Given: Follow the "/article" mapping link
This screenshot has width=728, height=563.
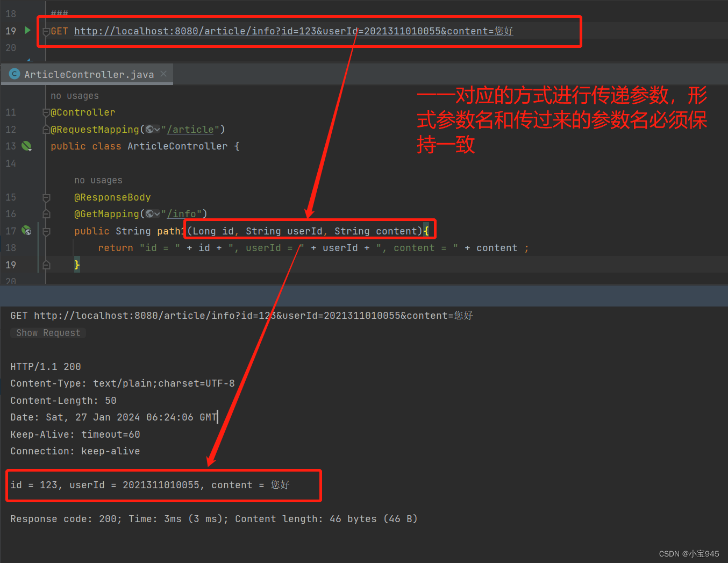Looking at the screenshot, I should [190, 129].
